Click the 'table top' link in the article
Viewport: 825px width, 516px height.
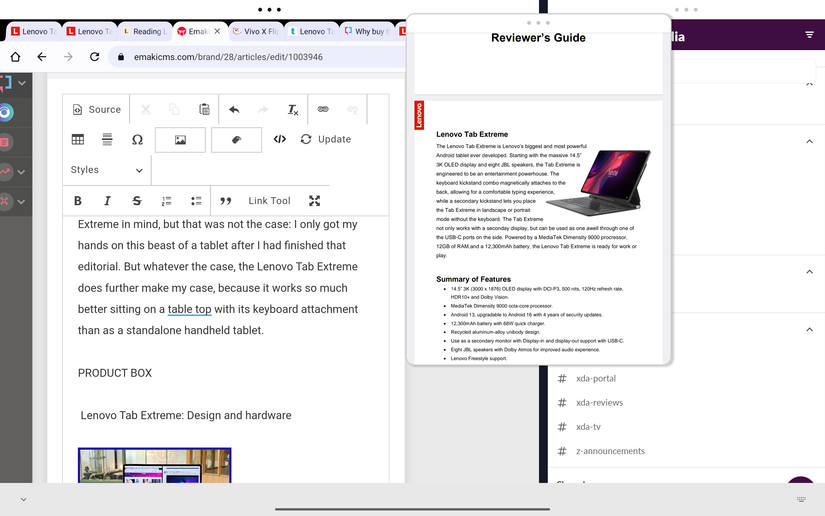click(x=189, y=309)
